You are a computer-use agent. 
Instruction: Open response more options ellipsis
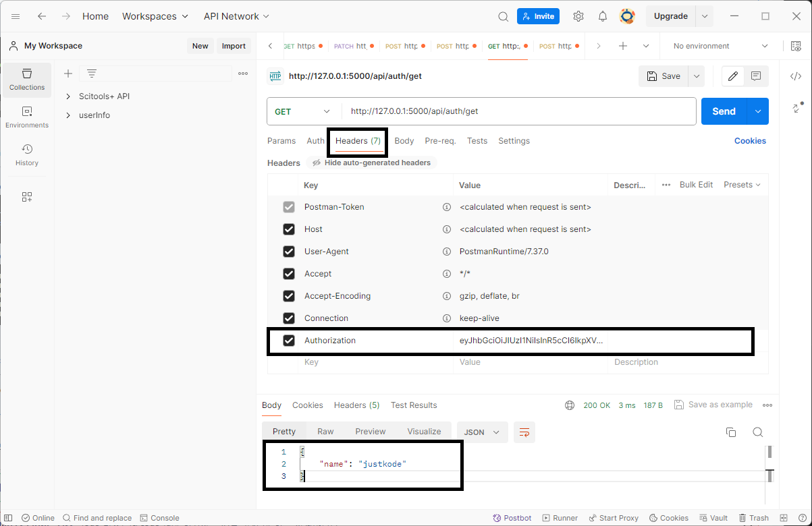(767, 405)
